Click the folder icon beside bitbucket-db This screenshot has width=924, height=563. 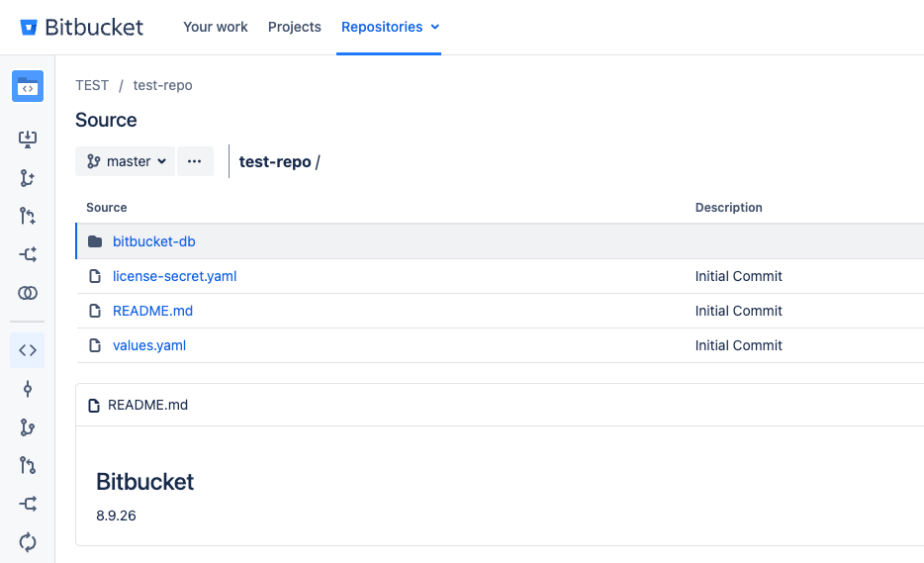pos(95,241)
